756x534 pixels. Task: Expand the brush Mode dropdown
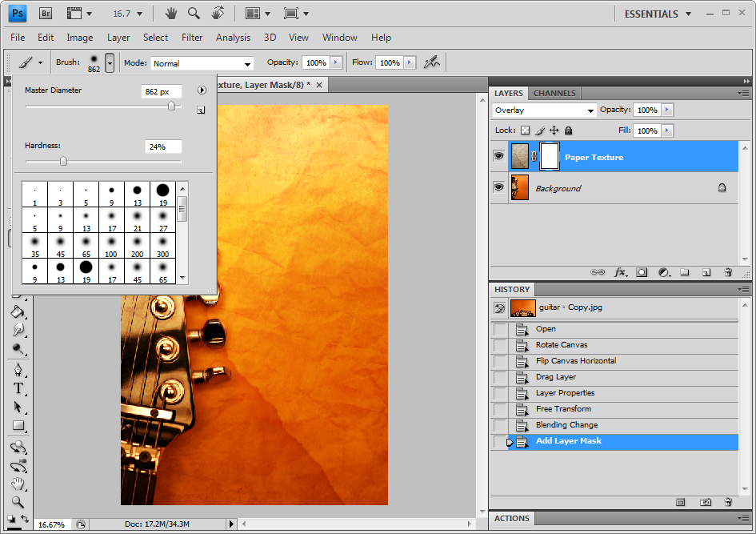(202, 63)
